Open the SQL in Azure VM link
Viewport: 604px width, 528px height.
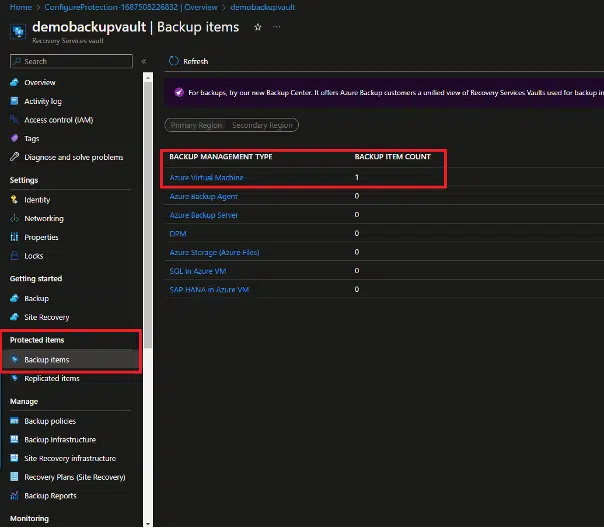[198, 271]
